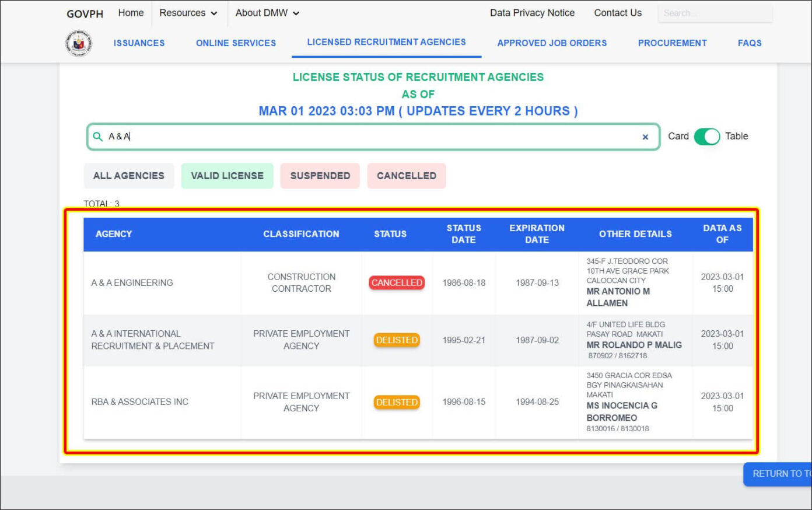The image size is (812, 510).
Task: Open the Data Privacy Notice page
Action: (x=532, y=12)
